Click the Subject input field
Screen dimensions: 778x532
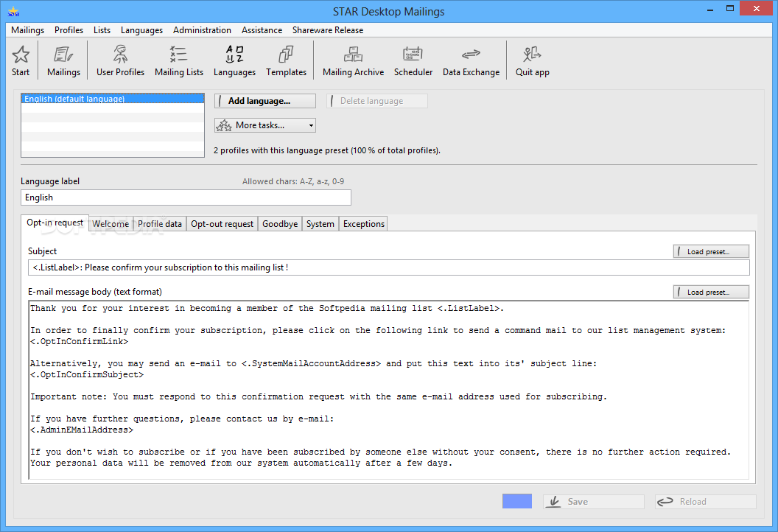point(389,267)
